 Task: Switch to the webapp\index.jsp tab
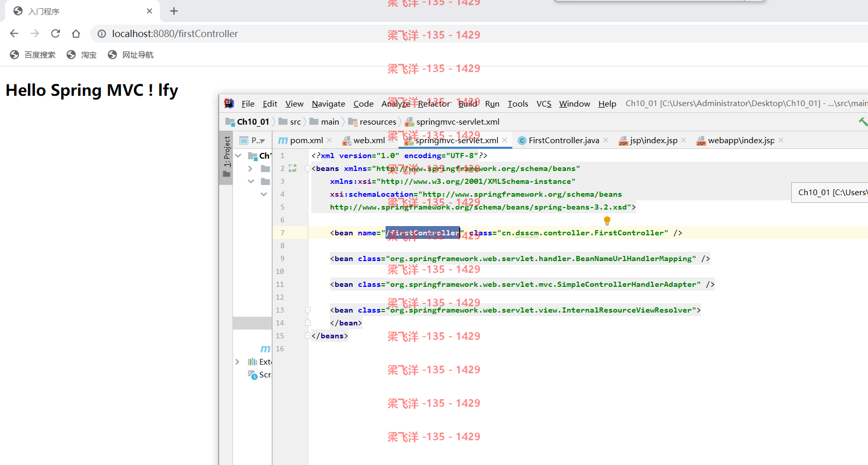click(741, 140)
